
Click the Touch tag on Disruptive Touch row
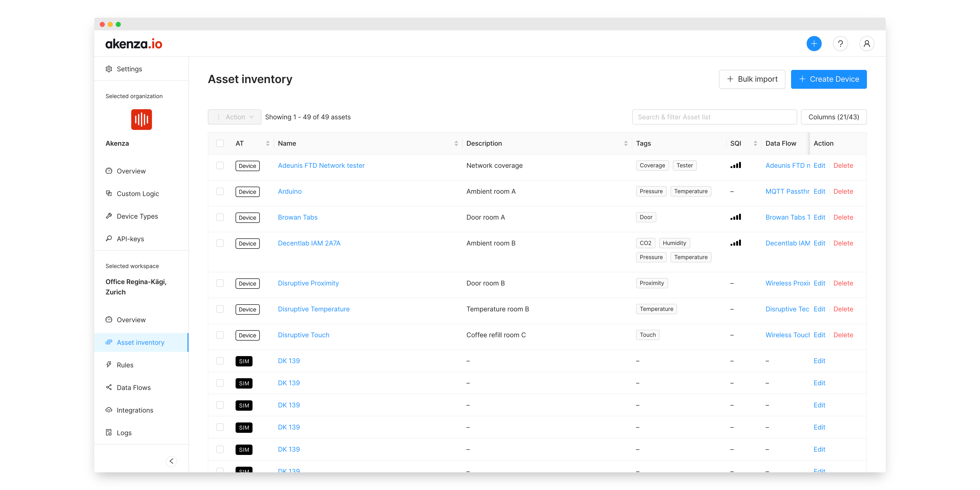click(x=648, y=335)
